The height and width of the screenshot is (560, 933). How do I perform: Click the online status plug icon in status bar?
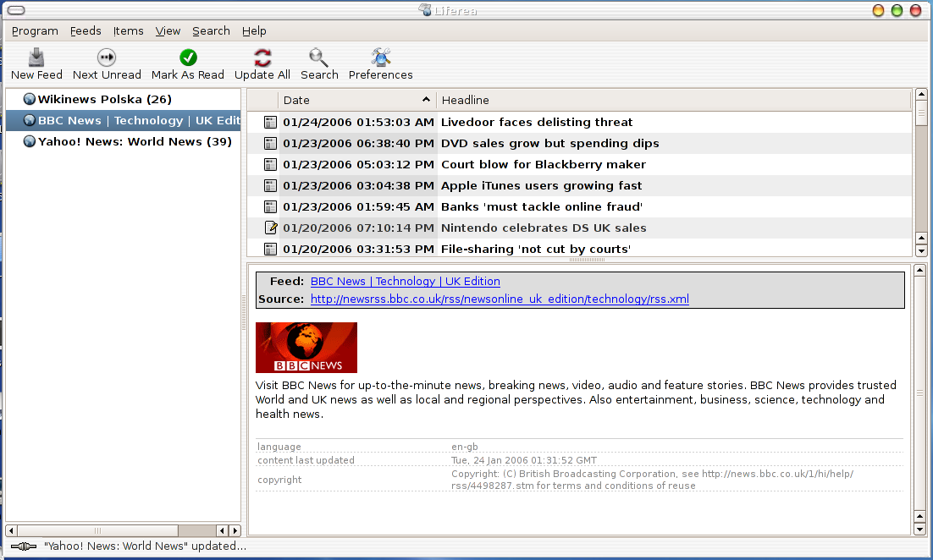point(24,546)
